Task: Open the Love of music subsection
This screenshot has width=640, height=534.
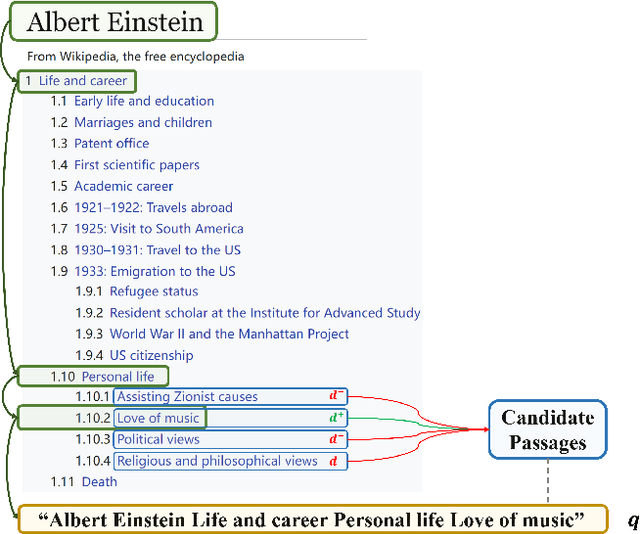Action: coord(158,418)
